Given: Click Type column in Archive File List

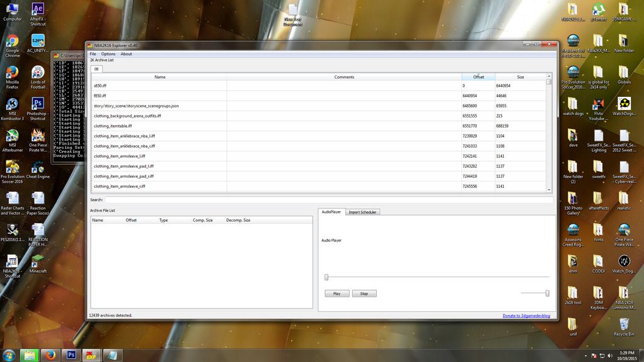Looking at the screenshot, I should click(164, 221).
